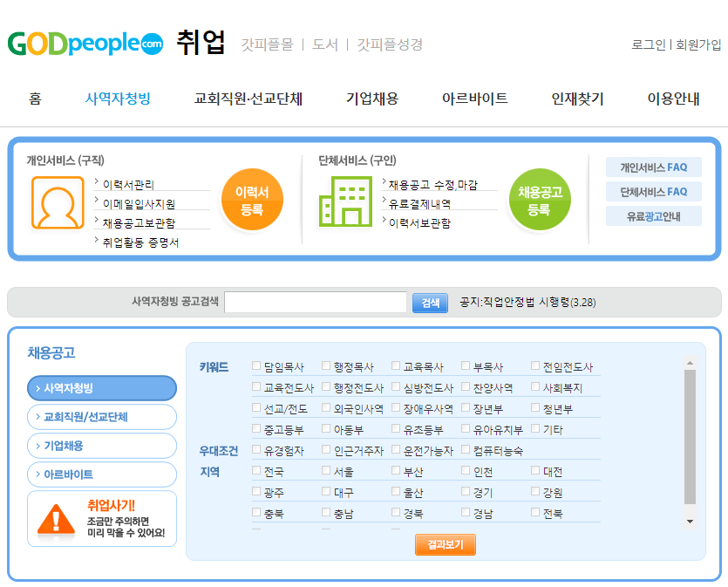Image resolution: width=728 pixels, height=587 pixels.
Task: Check the 서울 region checkbox
Action: 326,470
